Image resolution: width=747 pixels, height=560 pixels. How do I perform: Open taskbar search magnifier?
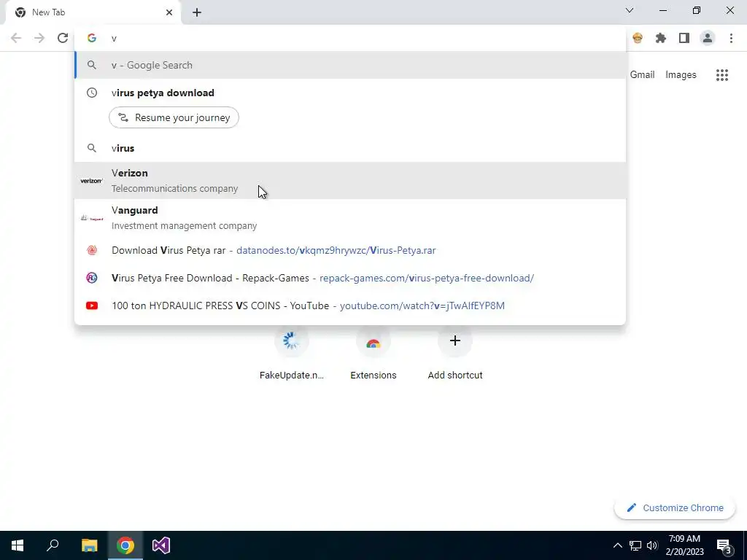click(x=53, y=545)
